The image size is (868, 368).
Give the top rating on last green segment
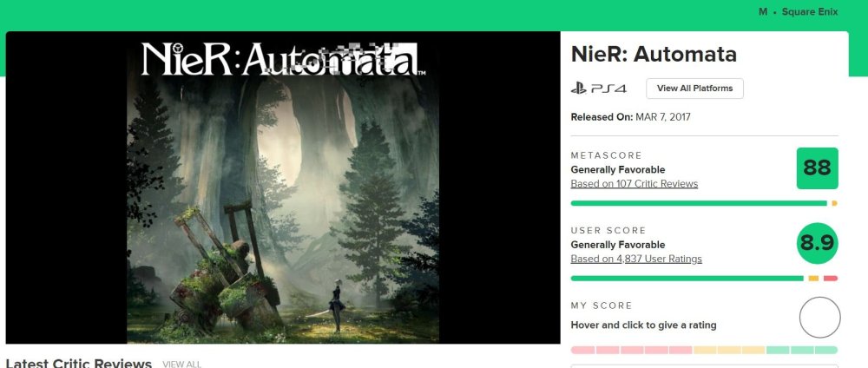(826, 350)
